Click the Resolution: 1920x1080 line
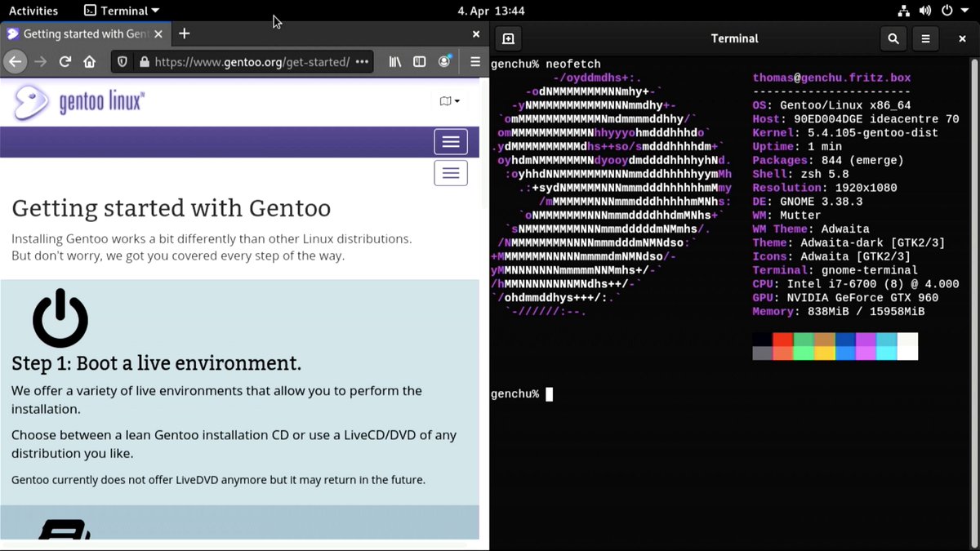 pos(824,189)
